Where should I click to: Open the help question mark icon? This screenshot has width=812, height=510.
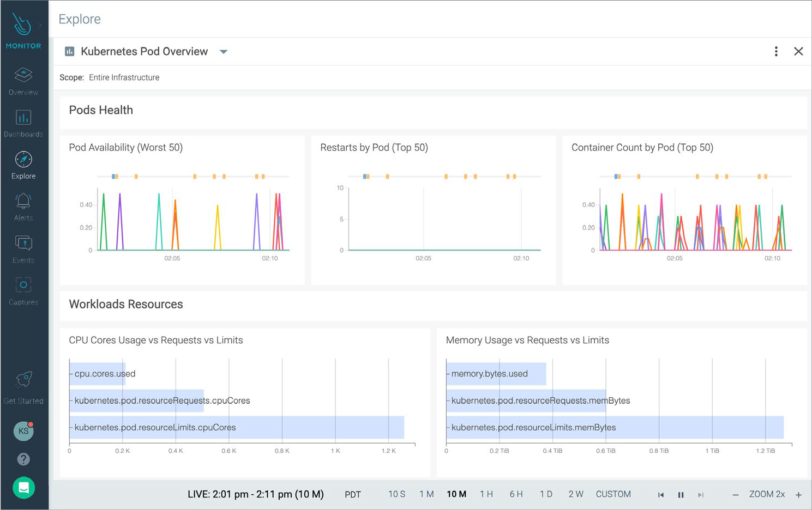[x=23, y=459]
